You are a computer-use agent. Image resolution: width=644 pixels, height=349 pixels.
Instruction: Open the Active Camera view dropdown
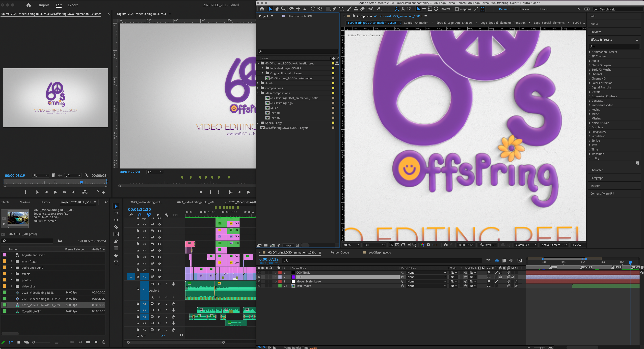pyautogui.click(x=554, y=245)
